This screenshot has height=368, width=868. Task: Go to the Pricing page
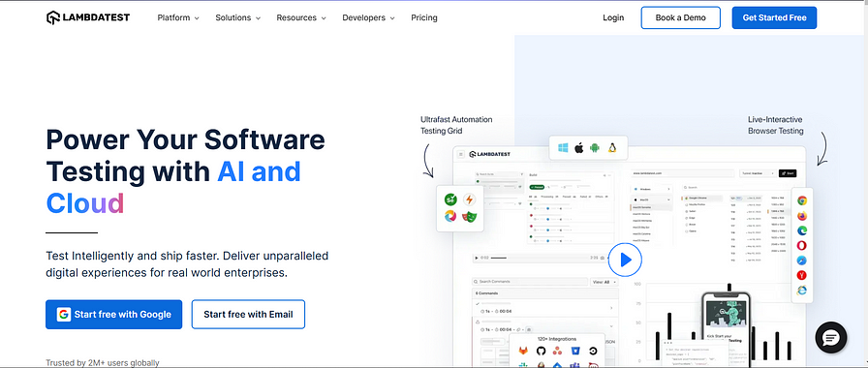tap(424, 17)
